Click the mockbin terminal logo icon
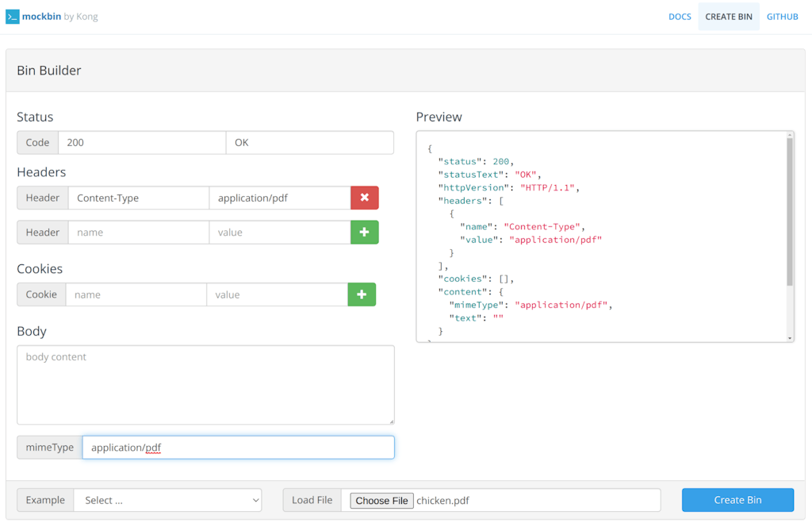Screen dimensions: 812x527 click(x=12, y=17)
